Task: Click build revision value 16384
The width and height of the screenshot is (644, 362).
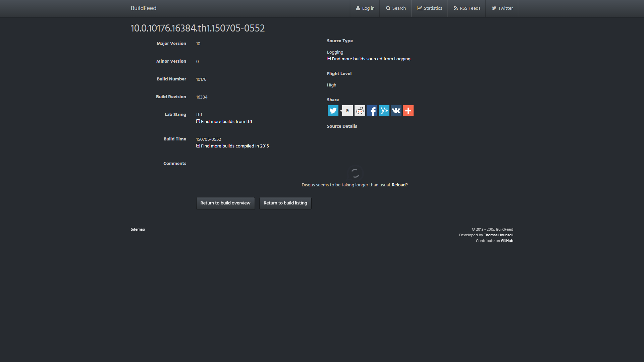Action: [202, 97]
